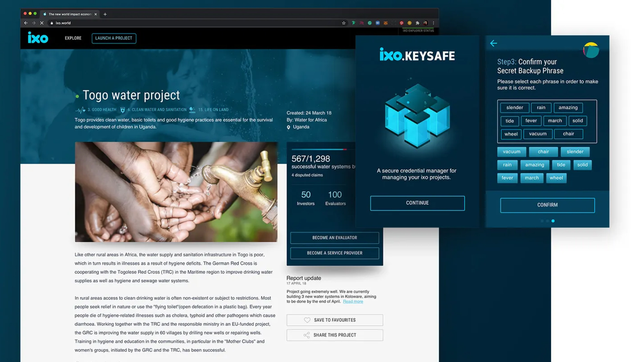The width and height of the screenshot is (644, 362).
Task: Open the Explore menu item
Action: coord(73,38)
